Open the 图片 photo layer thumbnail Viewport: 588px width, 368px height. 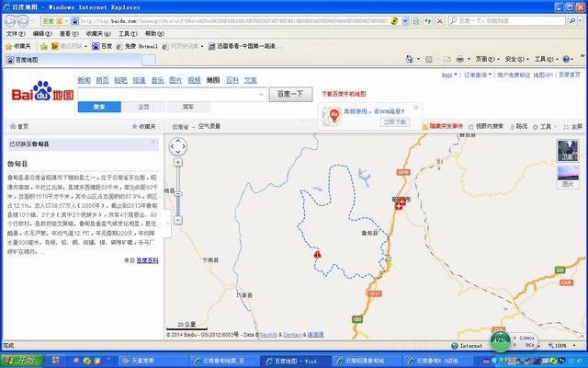point(568,178)
